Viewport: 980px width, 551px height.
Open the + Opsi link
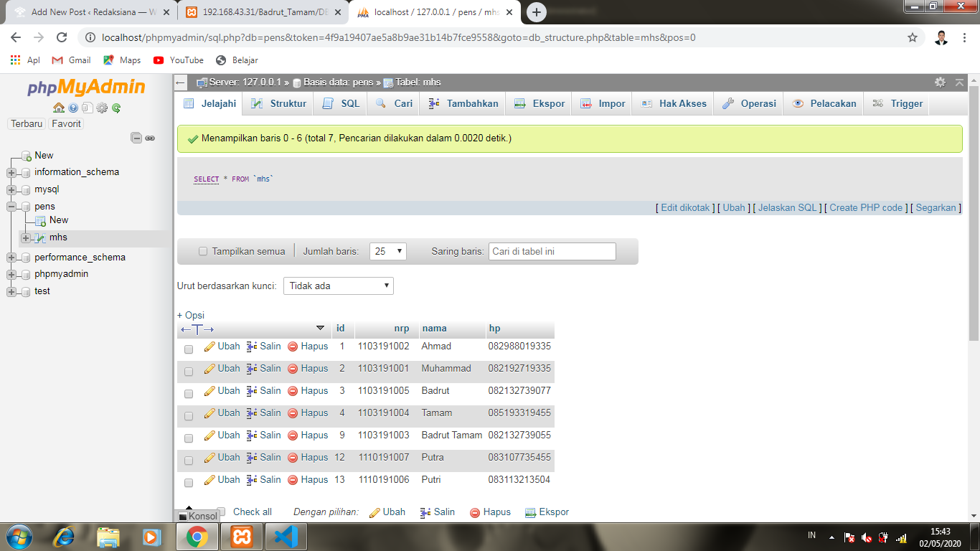coord(191,316)
